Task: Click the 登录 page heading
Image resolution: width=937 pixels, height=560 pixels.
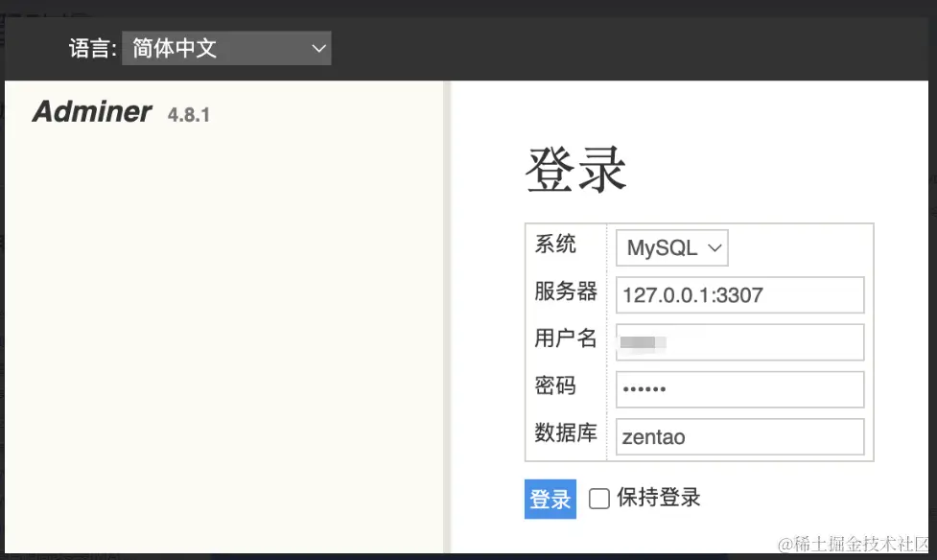Action: point(575,170)
